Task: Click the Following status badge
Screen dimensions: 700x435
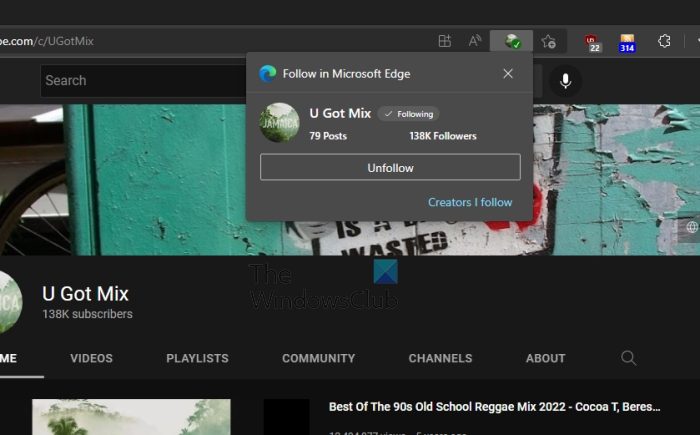Action: pyautogui.click(x=408, y=114)
